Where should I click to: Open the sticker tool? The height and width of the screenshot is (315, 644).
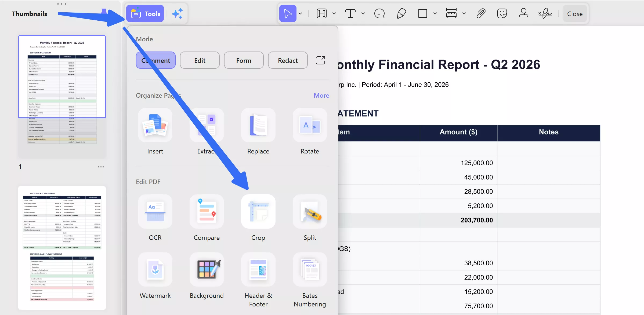point(502,13)
